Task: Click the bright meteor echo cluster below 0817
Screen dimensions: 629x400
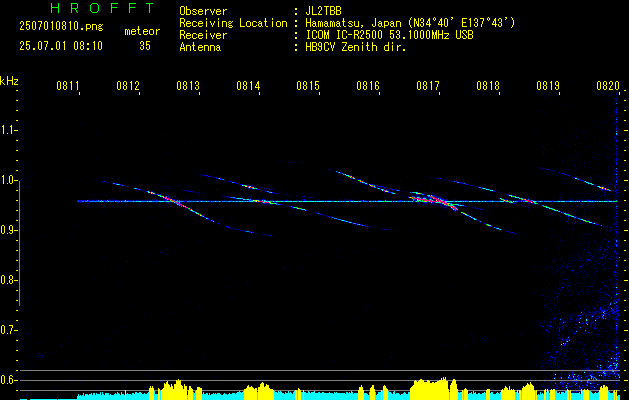Action: click(x=434, y=201)
